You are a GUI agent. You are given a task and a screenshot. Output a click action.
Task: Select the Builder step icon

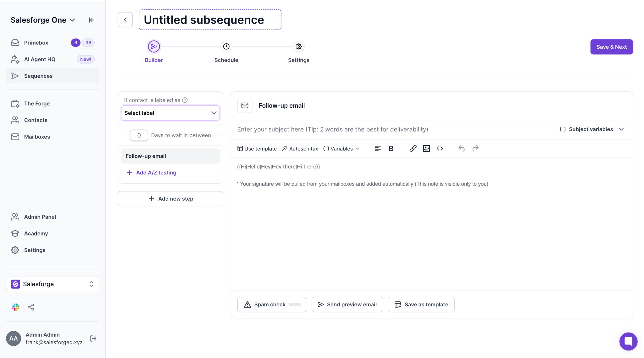154,47
